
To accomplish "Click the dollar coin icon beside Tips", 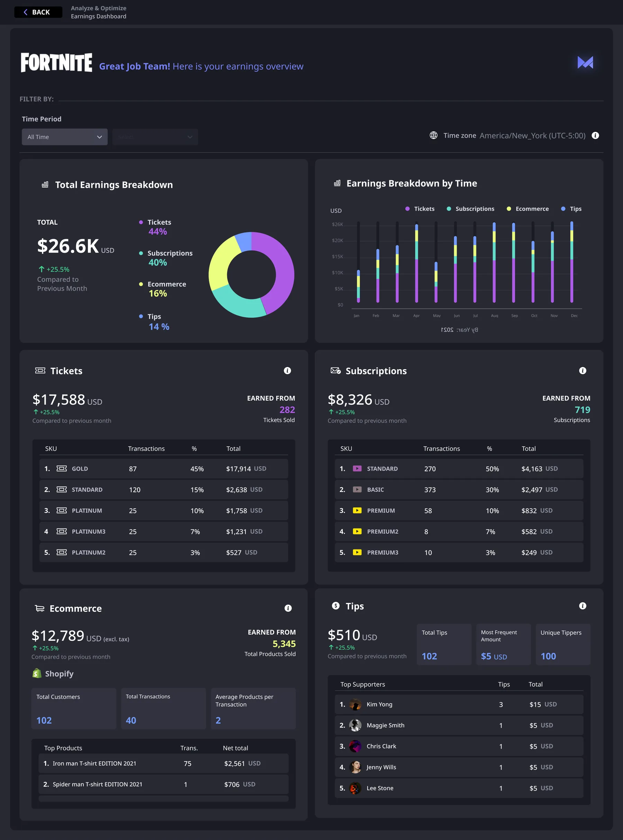I will pos(336,605).
